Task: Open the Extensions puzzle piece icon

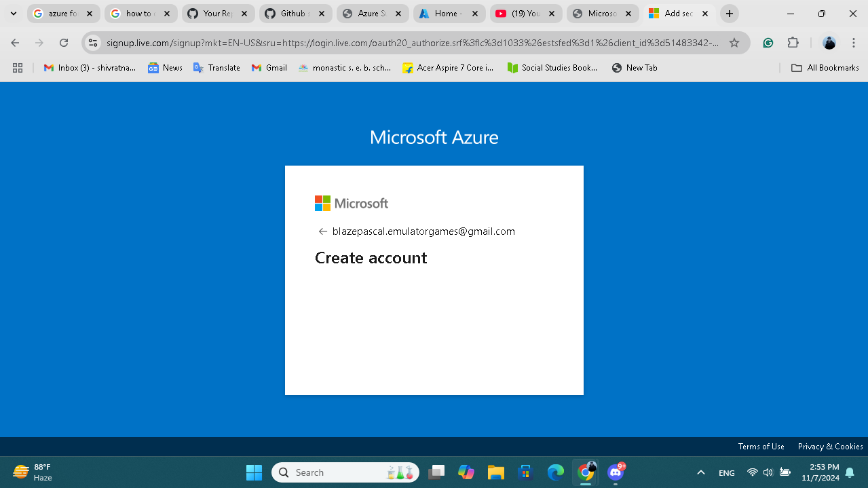Action: (793, 42)
